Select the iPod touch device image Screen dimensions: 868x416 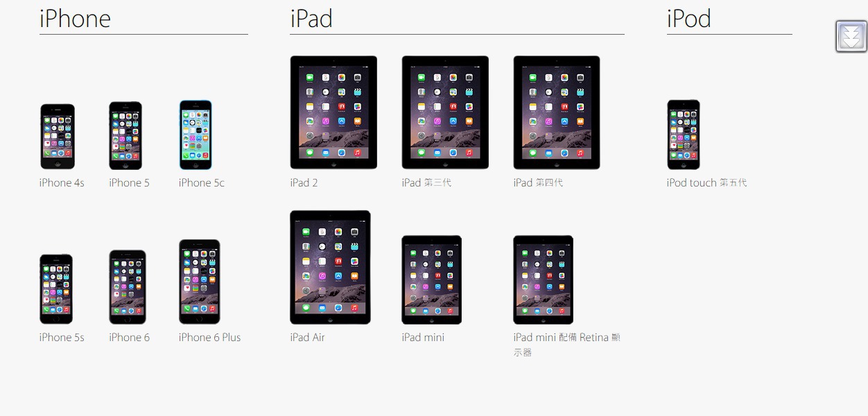click(x=684, y=135)
